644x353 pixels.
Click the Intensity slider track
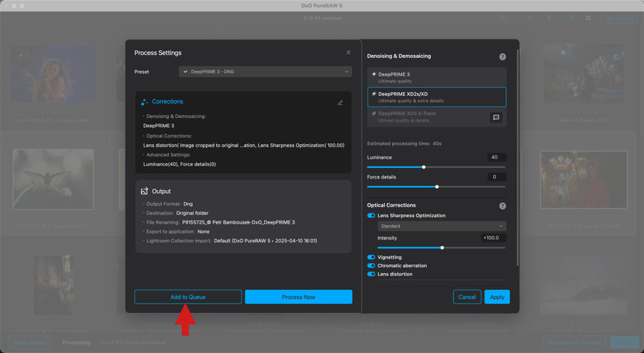(441, 248)
